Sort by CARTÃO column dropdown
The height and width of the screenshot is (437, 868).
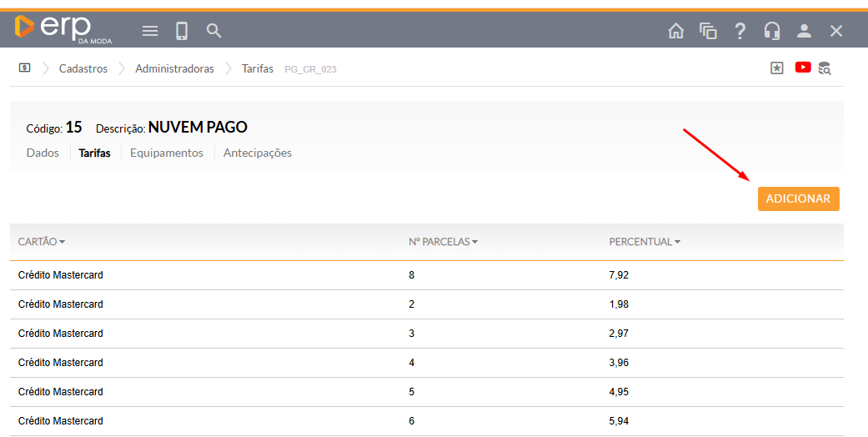coord(42,242)
